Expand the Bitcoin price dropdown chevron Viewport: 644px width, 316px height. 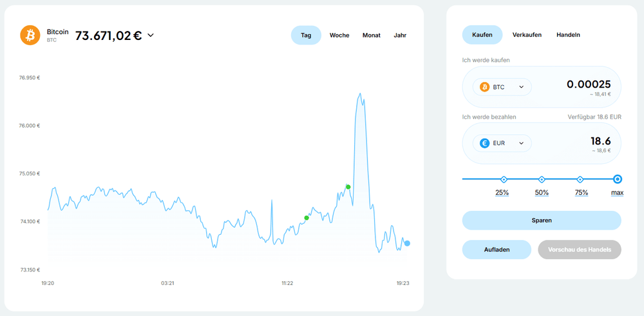click(151, 35)
